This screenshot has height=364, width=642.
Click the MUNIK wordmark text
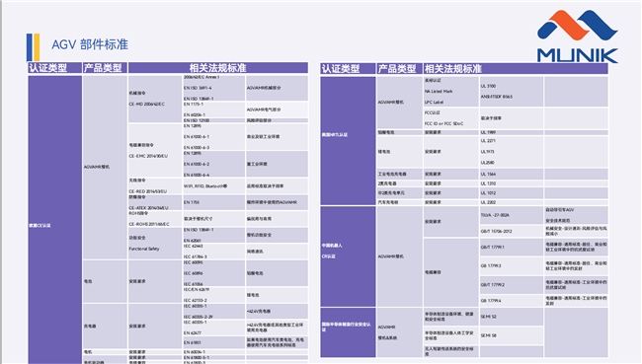578,55
